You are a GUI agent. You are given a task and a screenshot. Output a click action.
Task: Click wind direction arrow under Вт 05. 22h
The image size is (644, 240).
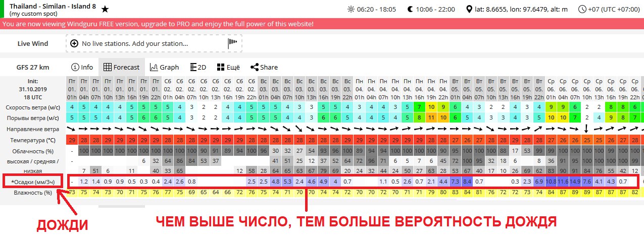coord(539,128)
